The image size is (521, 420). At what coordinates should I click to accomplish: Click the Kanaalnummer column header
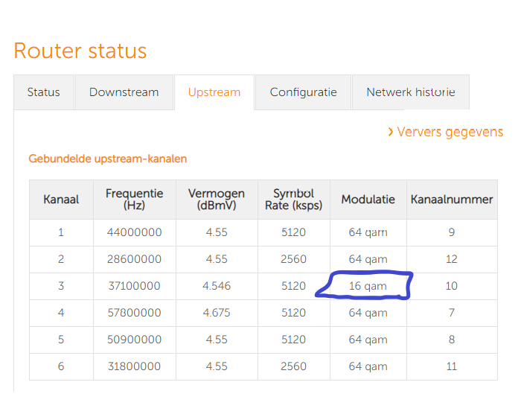[x=452, y=200]
